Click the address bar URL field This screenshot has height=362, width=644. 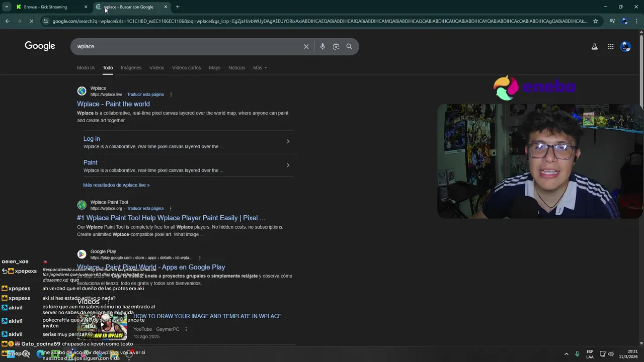319,21
